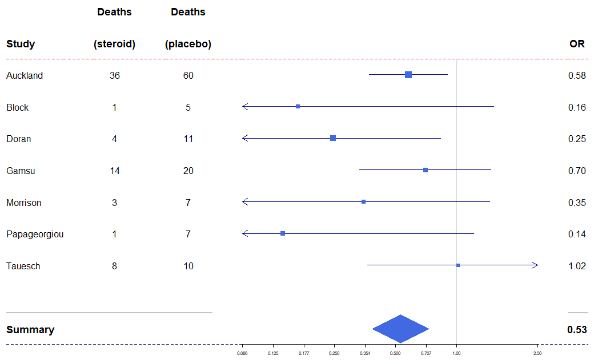Screen dimensions: 594x364
Task: Click the 1.00 axis tick label
Action: [x=456, y=353]
